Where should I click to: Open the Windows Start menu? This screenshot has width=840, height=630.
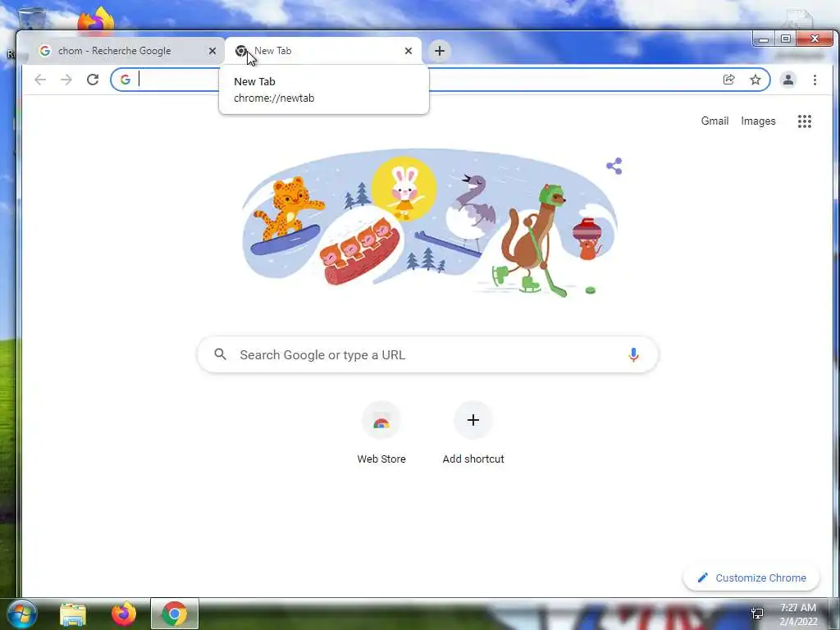21,614
